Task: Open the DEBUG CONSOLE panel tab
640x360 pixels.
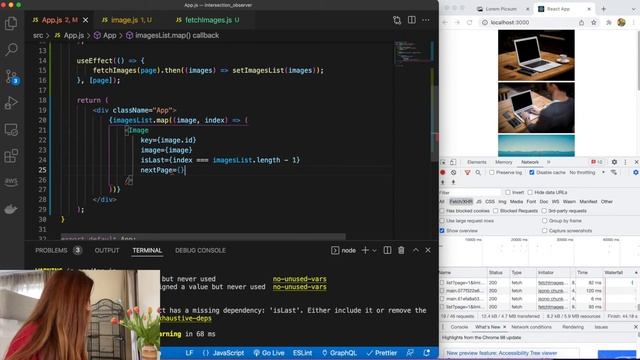Action: point(200,250)
